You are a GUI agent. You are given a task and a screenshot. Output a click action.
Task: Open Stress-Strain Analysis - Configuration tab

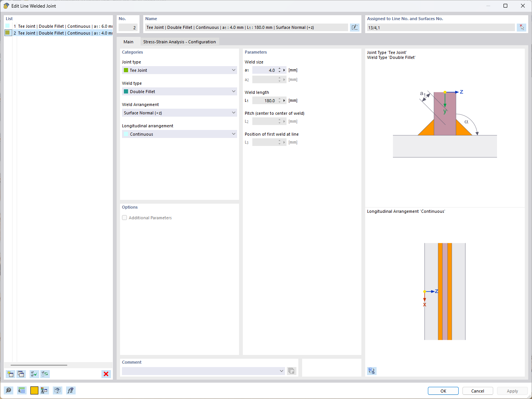coord(179,42)
